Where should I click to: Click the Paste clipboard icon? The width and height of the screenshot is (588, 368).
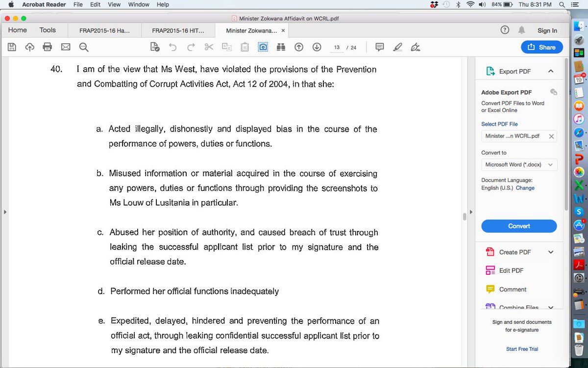(x=245, y=47)
